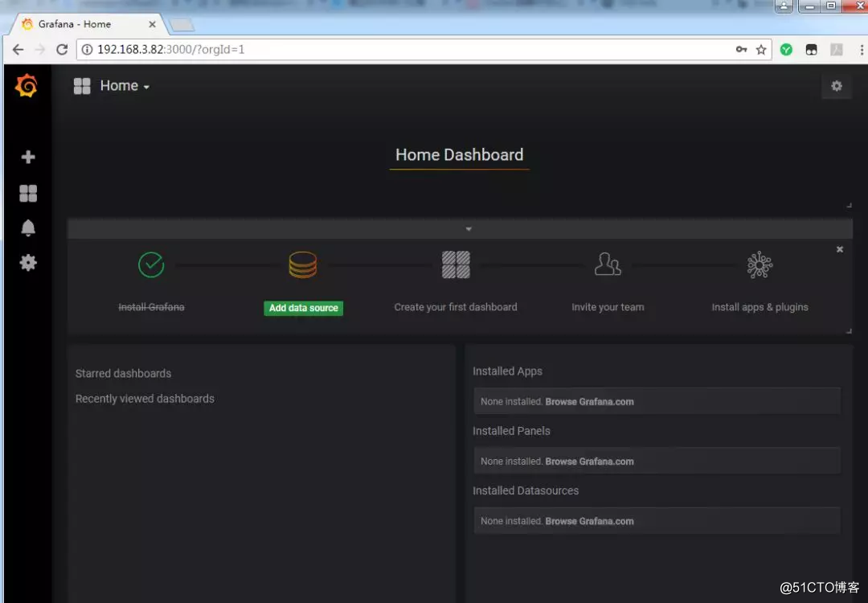Click the Installed Panels heading

pyautogui.click(x=511, y=432)
